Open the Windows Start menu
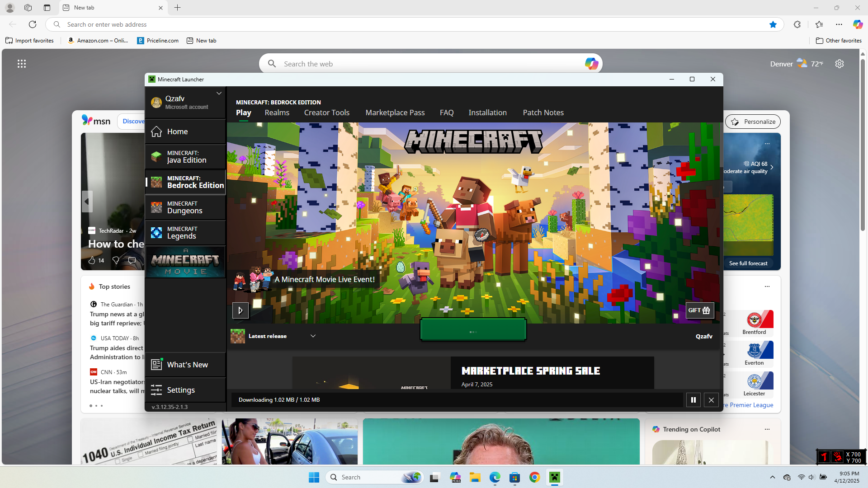 314,477
